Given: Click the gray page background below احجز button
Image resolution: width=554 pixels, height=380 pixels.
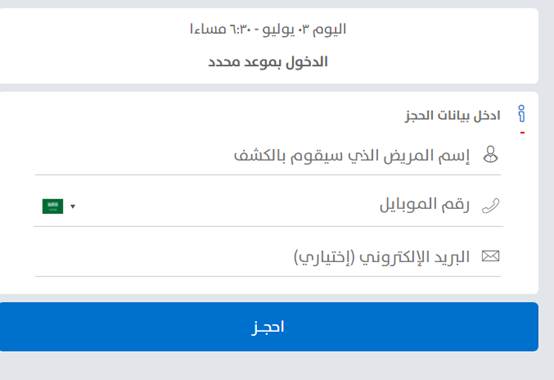Looking at the screenshot, I should click(269, 367).
